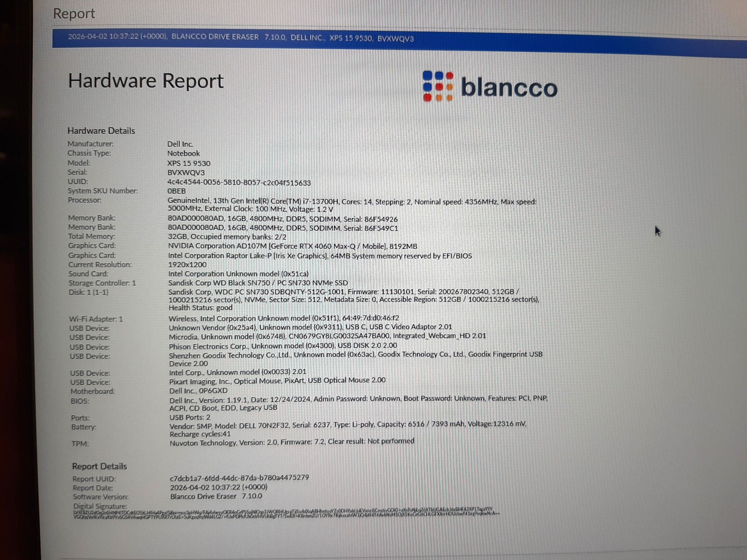The height and width of the screenshot is (560, 747).
Task: Click the "Disk 1 (1-1)" label
Action: coord(89,293)
